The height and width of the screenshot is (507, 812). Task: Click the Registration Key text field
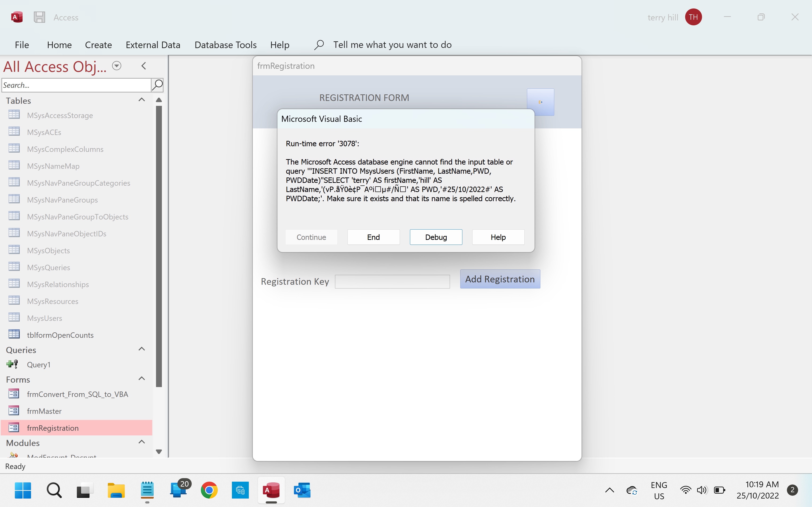pos(392,282)
